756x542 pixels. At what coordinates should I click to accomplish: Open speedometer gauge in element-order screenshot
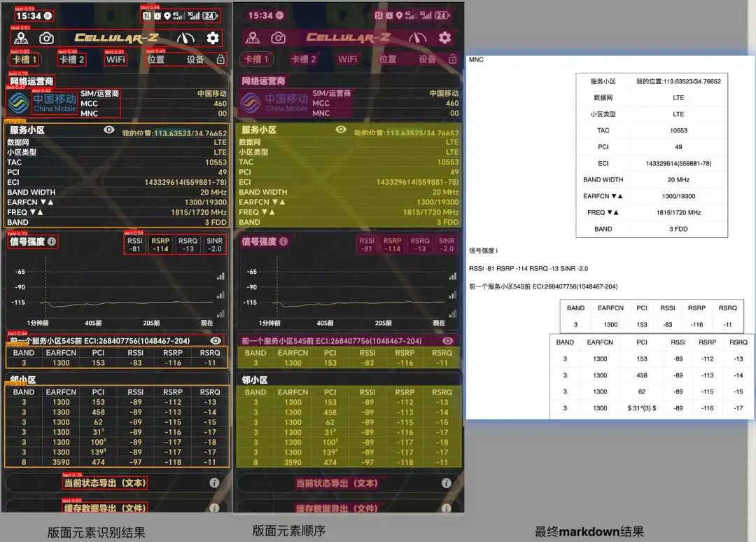click(x=417, y=38)
